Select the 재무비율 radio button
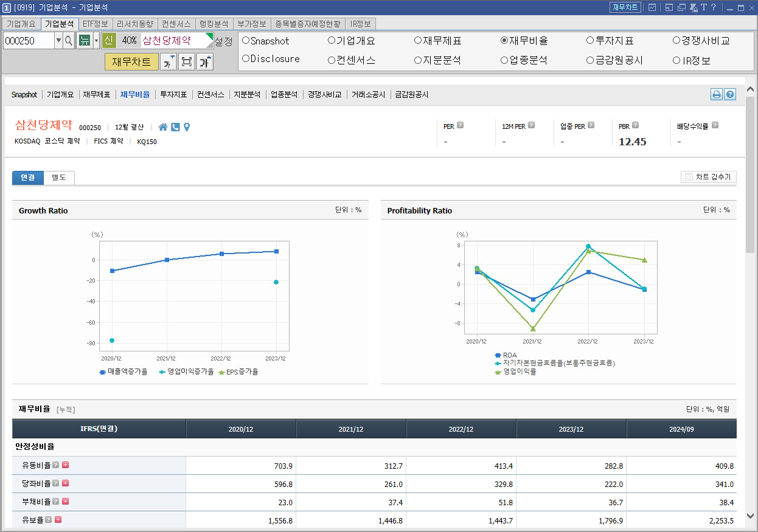 (x=504, y=41)
